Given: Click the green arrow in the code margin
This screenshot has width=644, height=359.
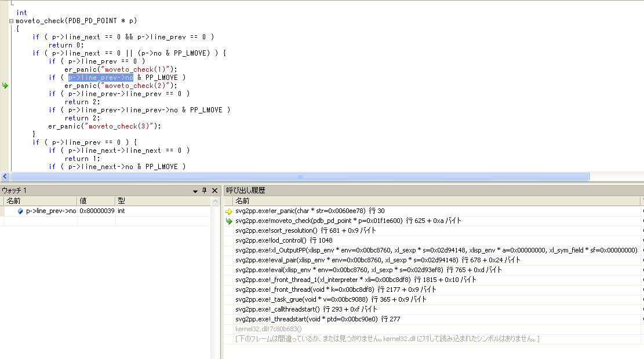Looking at the screenshot, I should click(5, 85).
